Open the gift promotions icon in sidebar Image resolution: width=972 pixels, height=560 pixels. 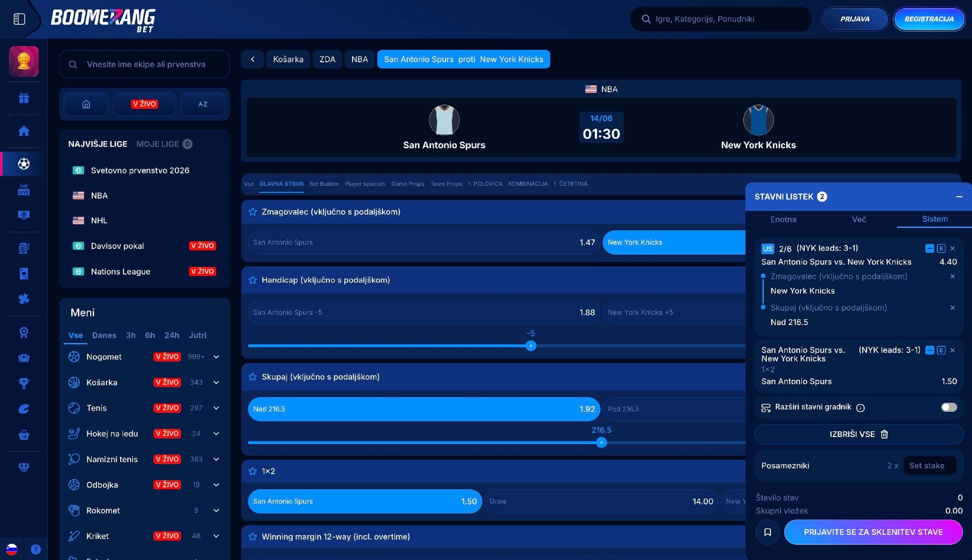[24, 98]
